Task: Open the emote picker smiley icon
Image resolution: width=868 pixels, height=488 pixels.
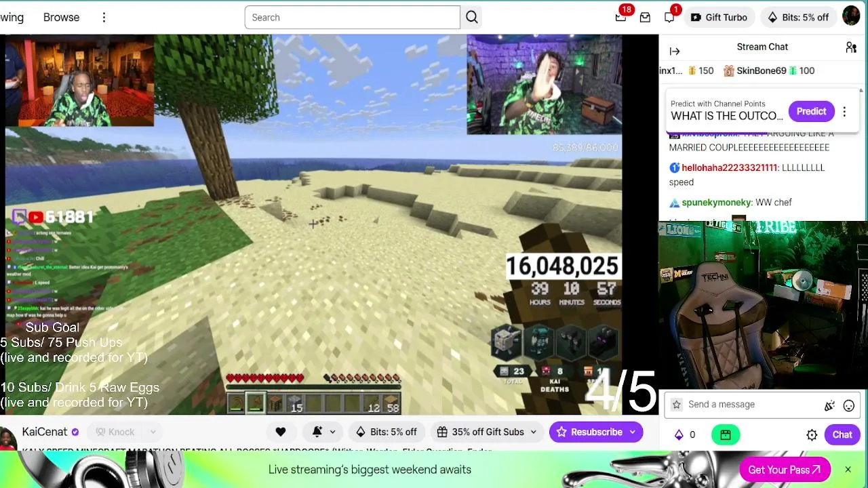Action: [848, 405]
